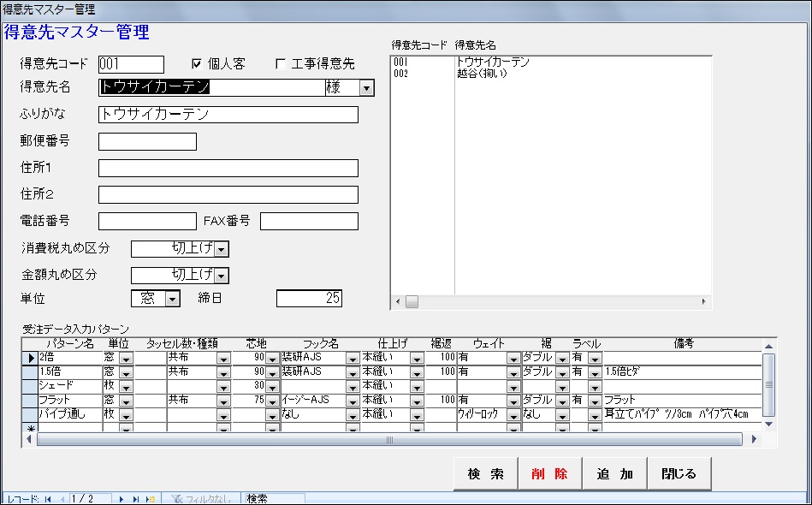Select the 2倍 row record selector arrow
The width and height of the screenshot is (812, 505).
[x=31, y=358]
